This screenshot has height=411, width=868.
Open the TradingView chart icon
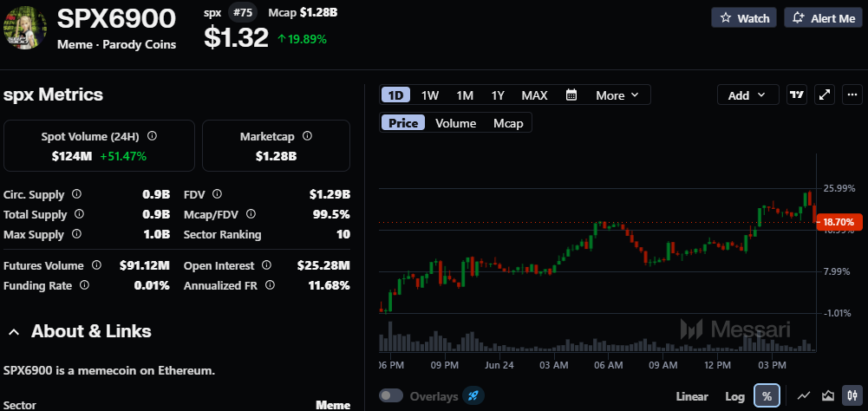pos(797,95)
